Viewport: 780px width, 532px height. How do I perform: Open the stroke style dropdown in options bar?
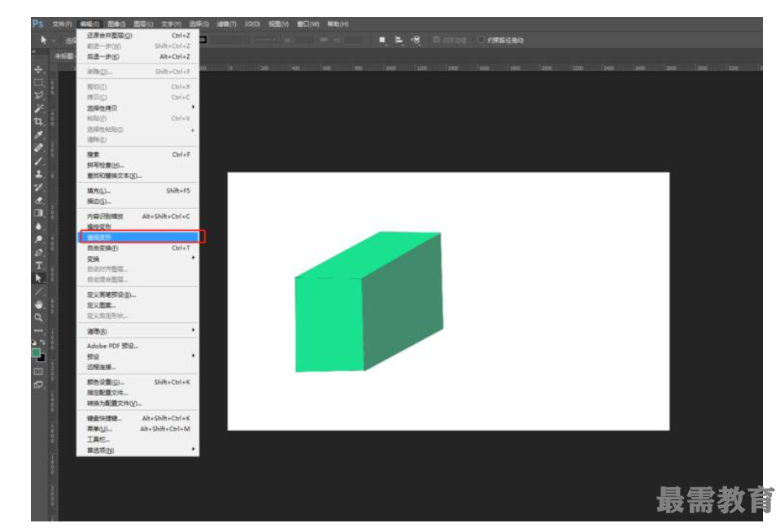(266, 40)
